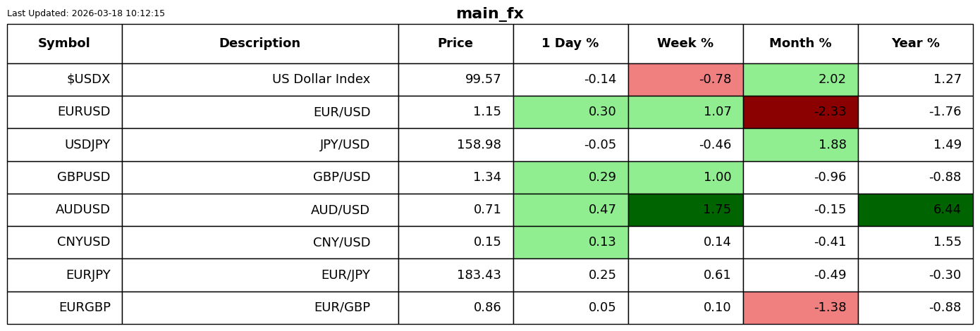Select the dark red EURUSD month cell -2.33
The height and width of the screenshot is (331, 980).
point(800,112)
